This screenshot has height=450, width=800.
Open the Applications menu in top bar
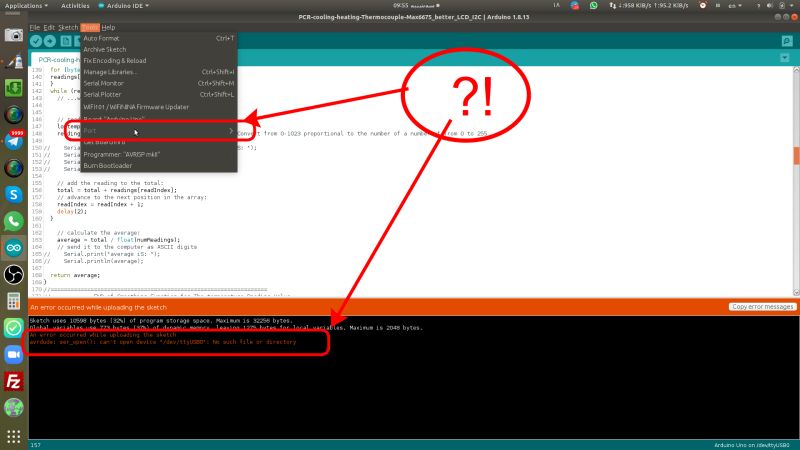coord(26,6)
